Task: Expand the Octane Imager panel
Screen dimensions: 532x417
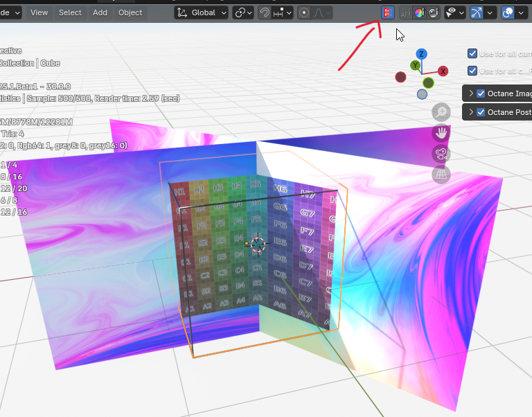Action: pyautogui.click(x=471, y=94)
